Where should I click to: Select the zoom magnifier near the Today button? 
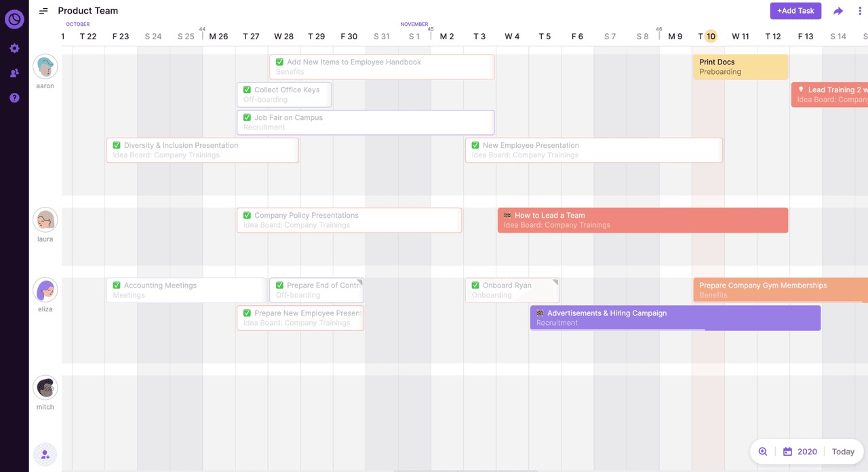[763, 451]
